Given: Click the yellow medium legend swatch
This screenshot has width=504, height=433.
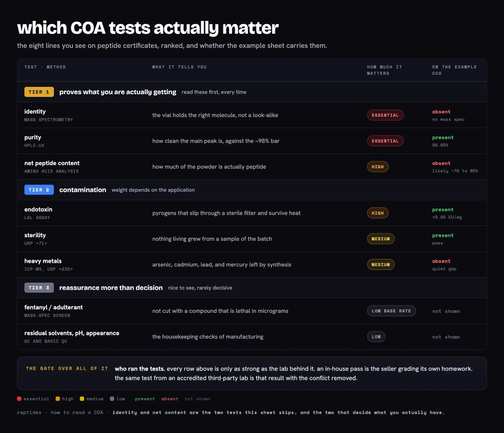Looking at the screenshot, I should pos(82,399).
